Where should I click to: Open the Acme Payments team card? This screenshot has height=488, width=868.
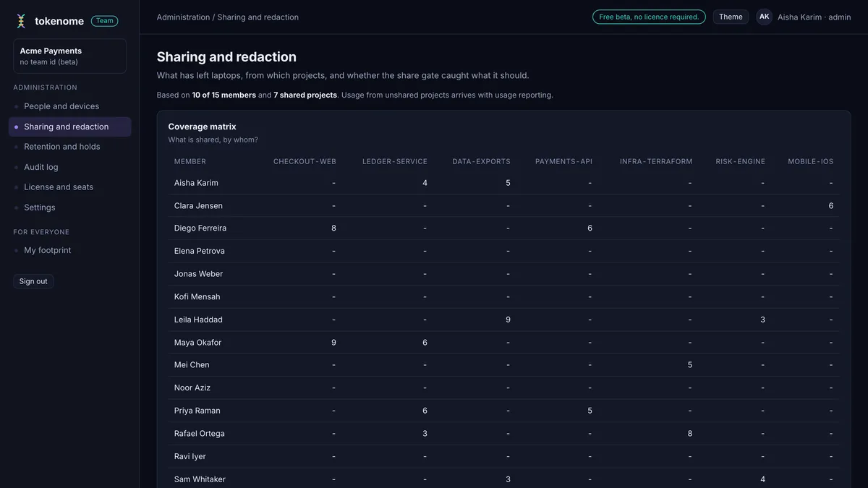69,56
